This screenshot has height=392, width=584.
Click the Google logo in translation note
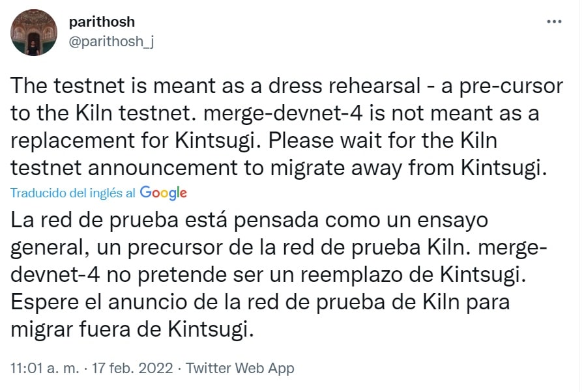[x=164, y=193]
